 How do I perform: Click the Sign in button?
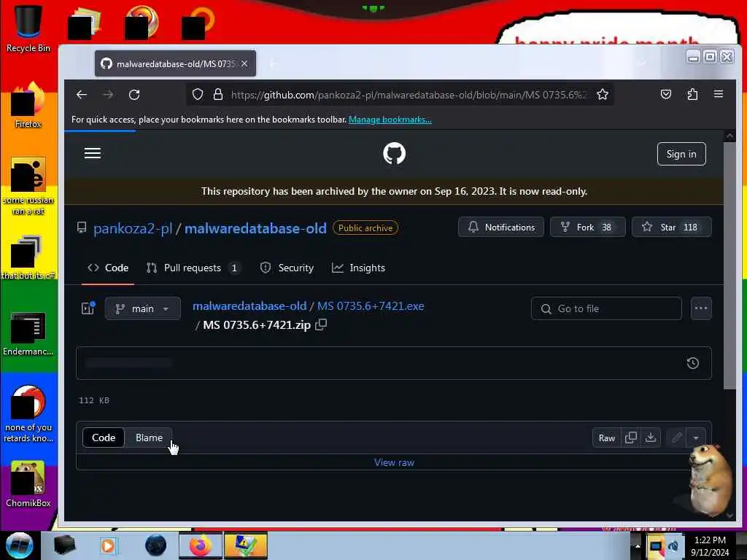tap(681, 154)
